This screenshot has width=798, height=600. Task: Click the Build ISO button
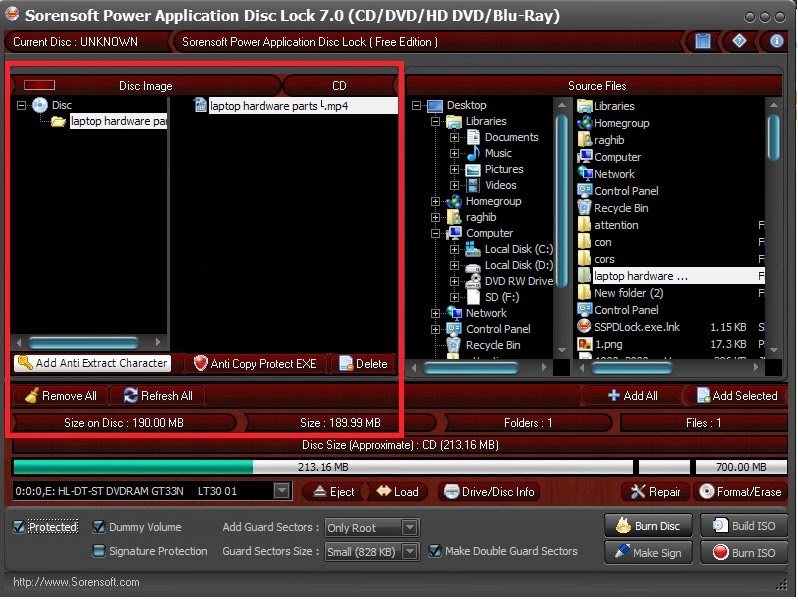[x=744, y=526]
